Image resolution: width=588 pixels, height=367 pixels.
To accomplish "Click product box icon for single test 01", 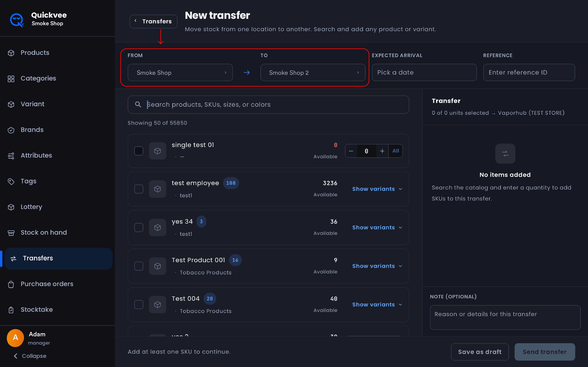I will click(x=157, y=151).
